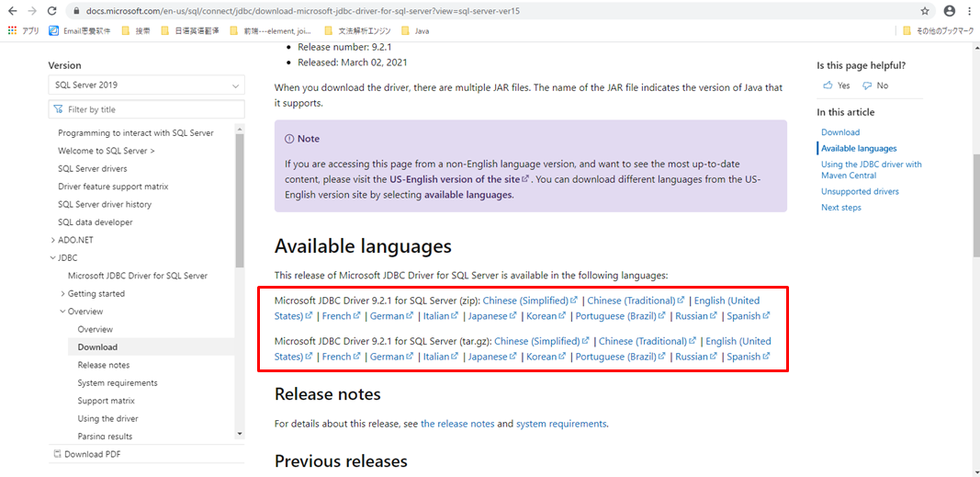This screenshot has height=477, width=980.
Task: Open the Email bookmark in bookmarks bar
Action: [x=79, y=30]
